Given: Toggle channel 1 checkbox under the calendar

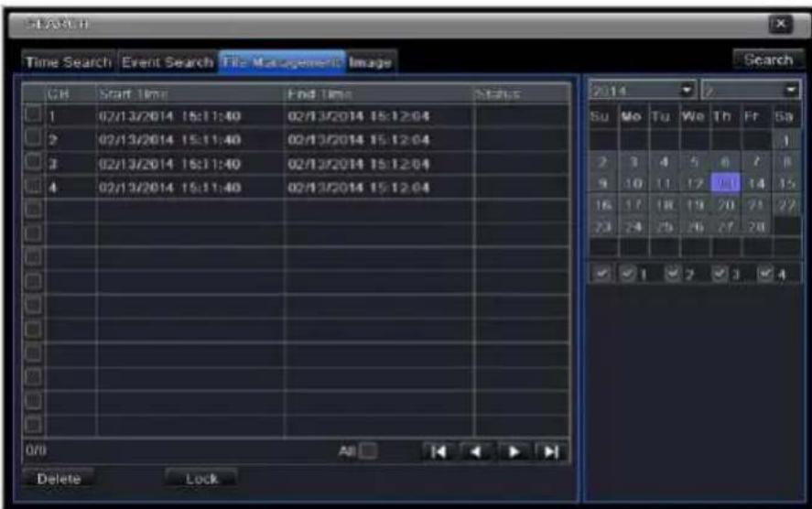Looking at the screenshot, I should tap(628, 273).
